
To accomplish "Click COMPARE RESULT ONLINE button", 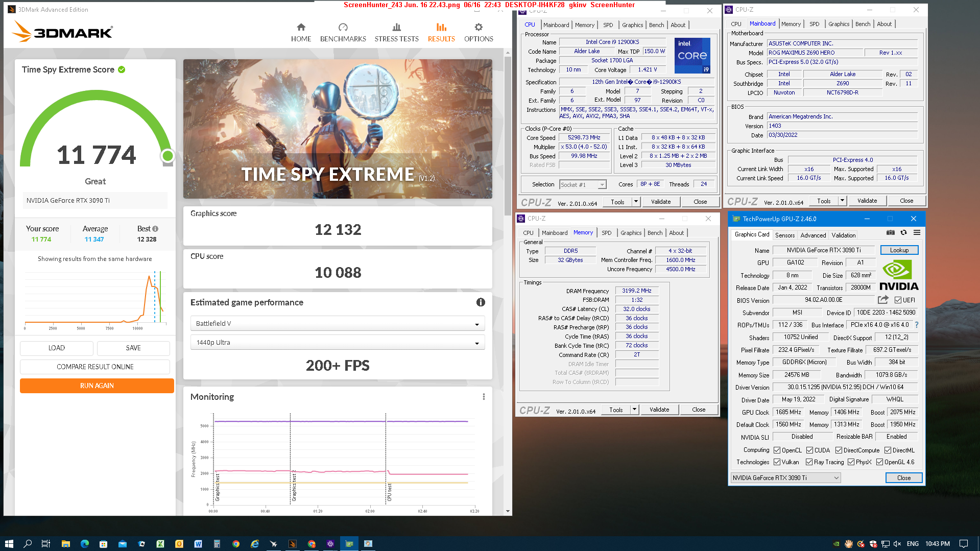I will pos(95,367).
